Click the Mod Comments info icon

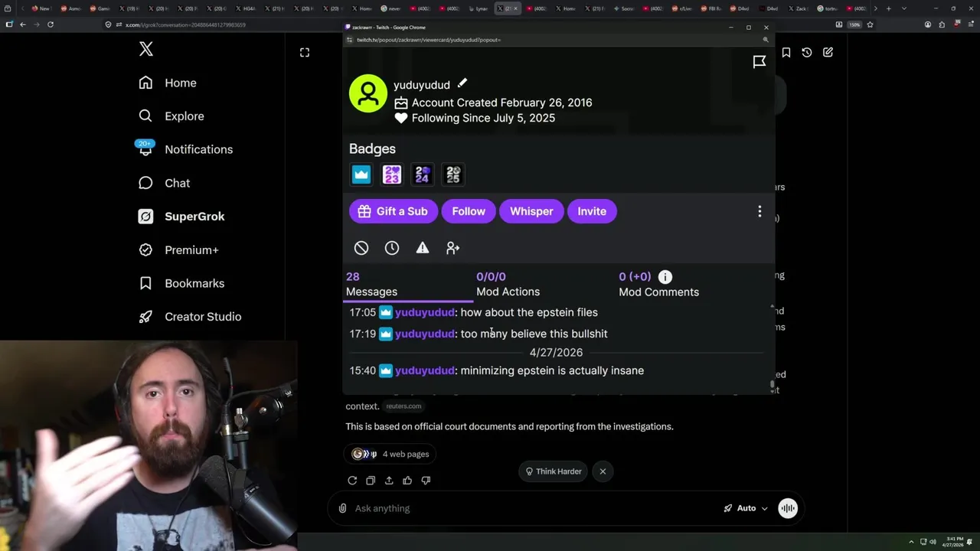tap(665, 277)
